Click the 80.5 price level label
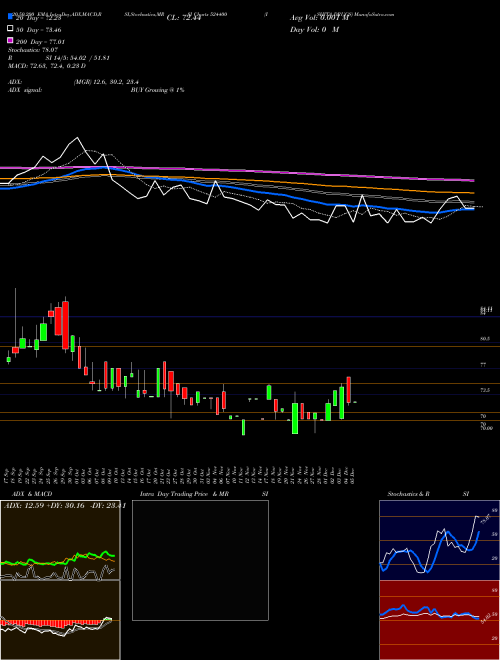Image resolution: width=500 pixels, height=660 pixels. [x=485, y=338]
